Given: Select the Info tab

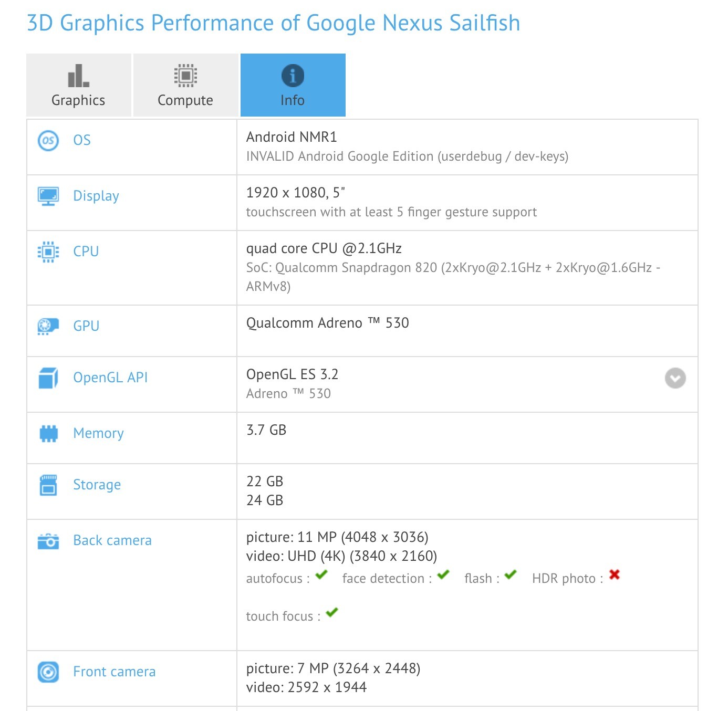Looking at the screenshot, I should click(x=293, y=85).
